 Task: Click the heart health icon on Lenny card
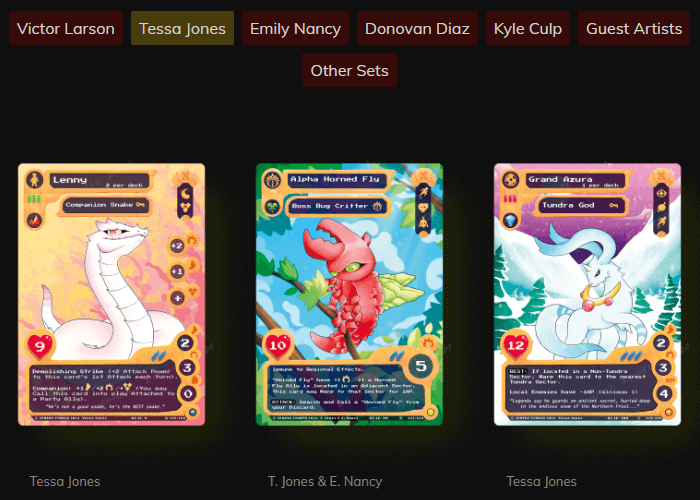click(40, 346)
